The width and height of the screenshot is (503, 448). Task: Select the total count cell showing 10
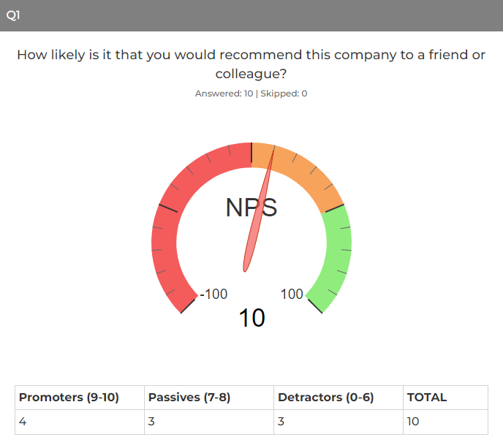click(445, 422)
